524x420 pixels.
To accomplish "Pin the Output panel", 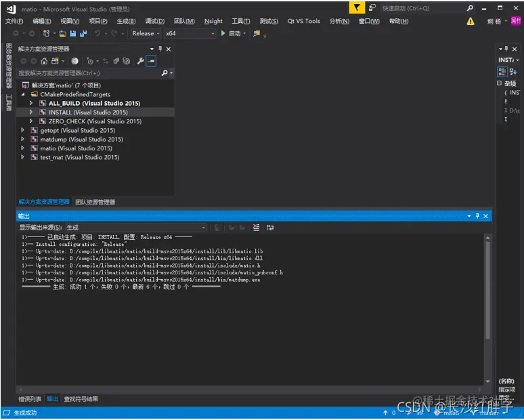I will (x=477, y=216).
